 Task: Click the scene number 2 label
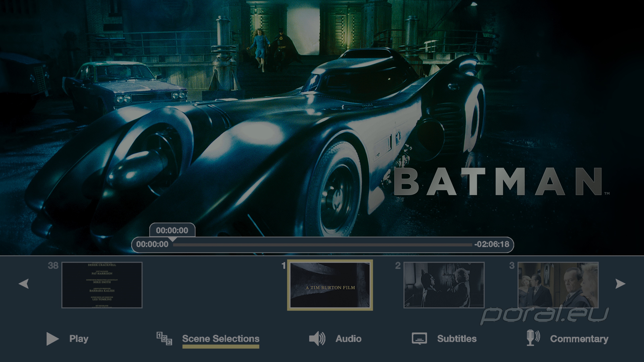coord(398,266)
